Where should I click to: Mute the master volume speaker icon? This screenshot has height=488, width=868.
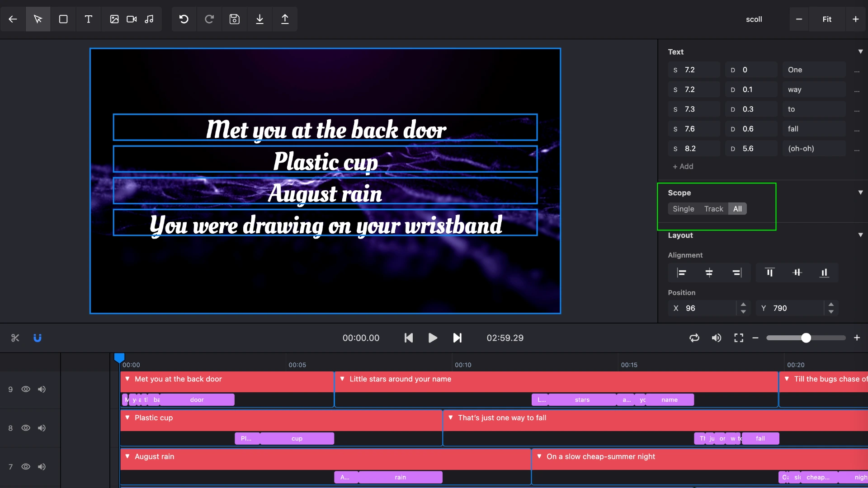[717, 338]
